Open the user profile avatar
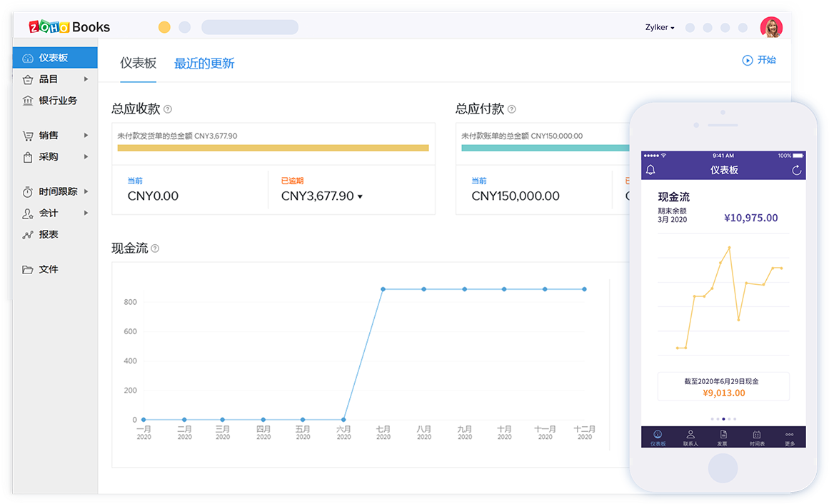Viewport: 829px width, 504px height. [x=771, y=28]
